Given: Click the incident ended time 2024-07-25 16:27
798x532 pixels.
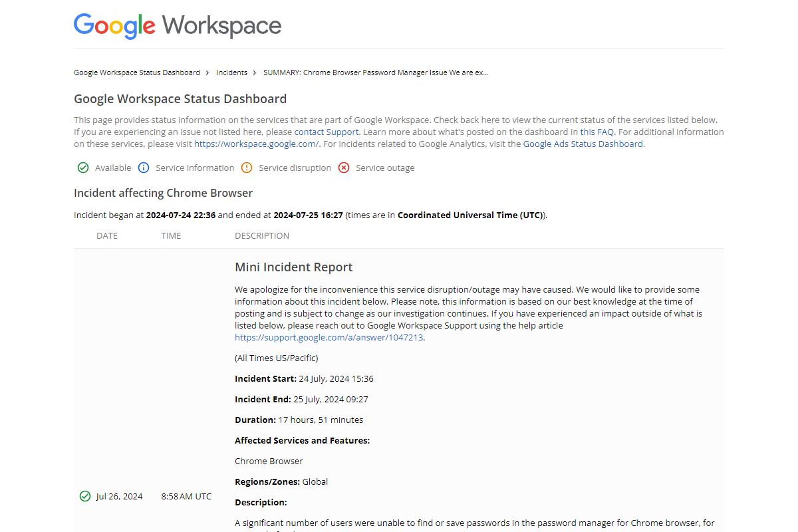Looking at the screenshot, I should 308,215.
